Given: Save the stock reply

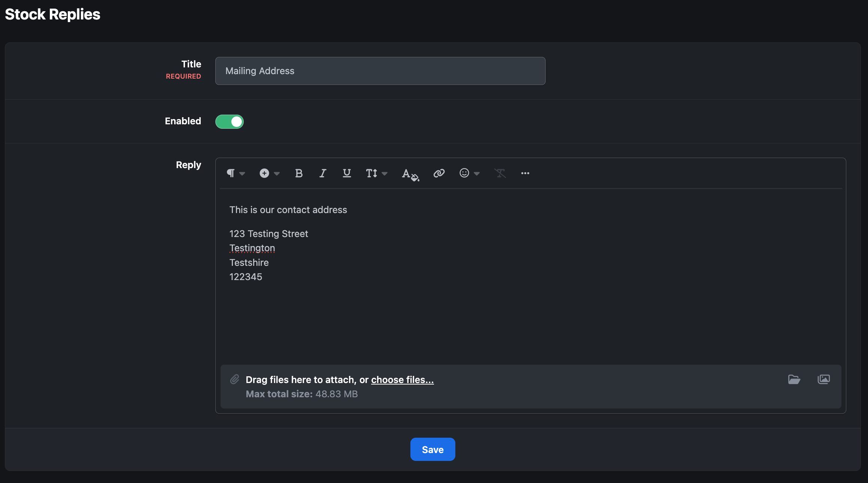Looking at the screenshot, I should click(x=433, y=449).
